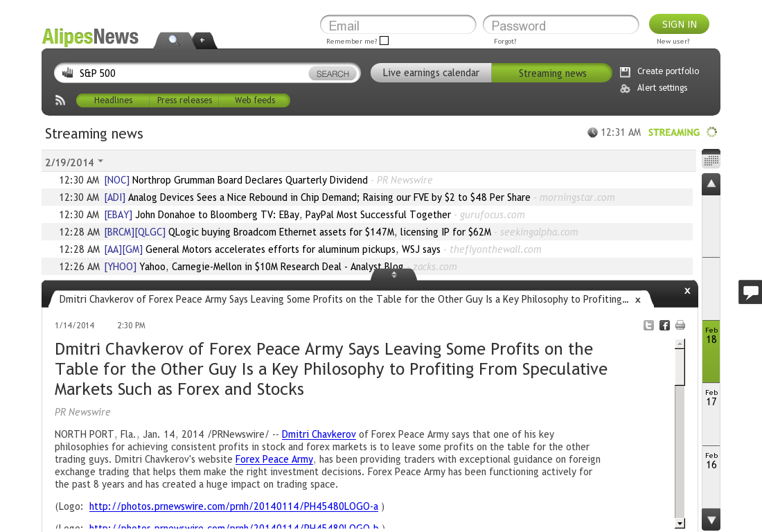Share article on Twitter
Image resolution: width=762 pixels, height=532 pixels.
[648, 325]
